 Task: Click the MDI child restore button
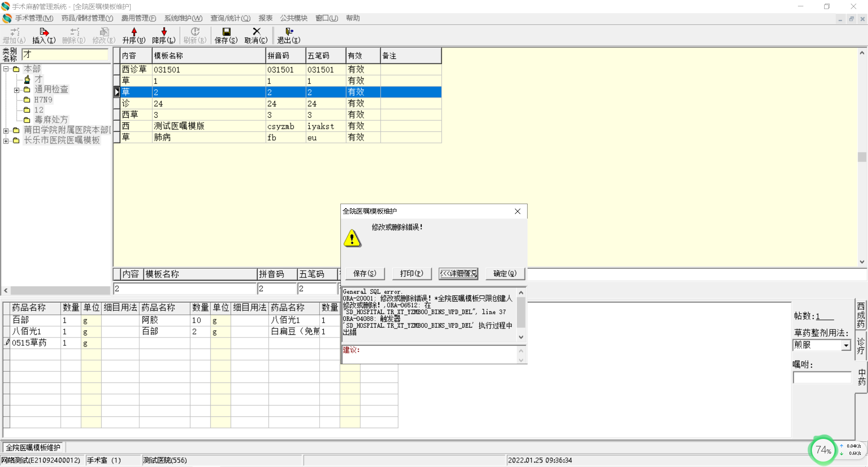(851, 19)
